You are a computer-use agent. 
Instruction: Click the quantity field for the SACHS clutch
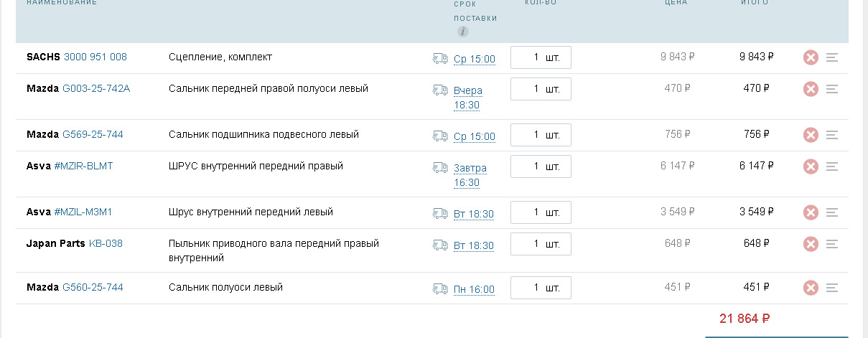click(x=541, y=57)
